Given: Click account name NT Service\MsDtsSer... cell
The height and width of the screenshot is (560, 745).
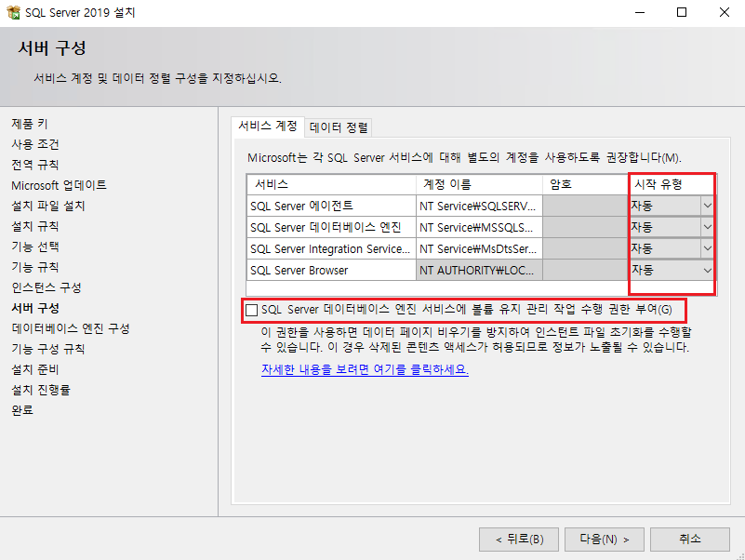Looking at the screenshot, I should point(479,248).
